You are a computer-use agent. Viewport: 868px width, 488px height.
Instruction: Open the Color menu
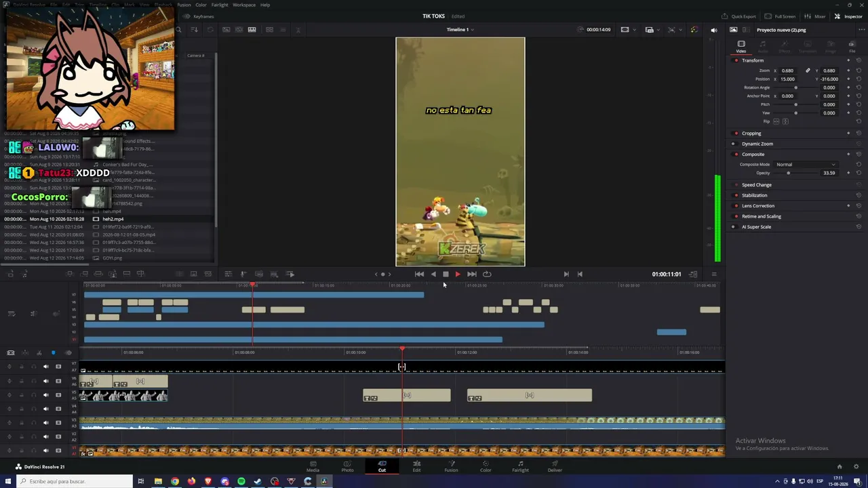pos(201,5)
